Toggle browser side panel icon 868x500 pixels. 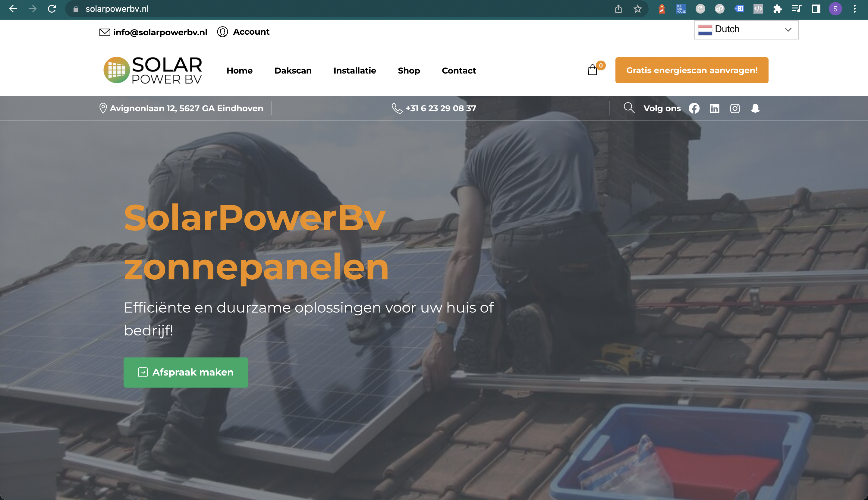point(816,9)
